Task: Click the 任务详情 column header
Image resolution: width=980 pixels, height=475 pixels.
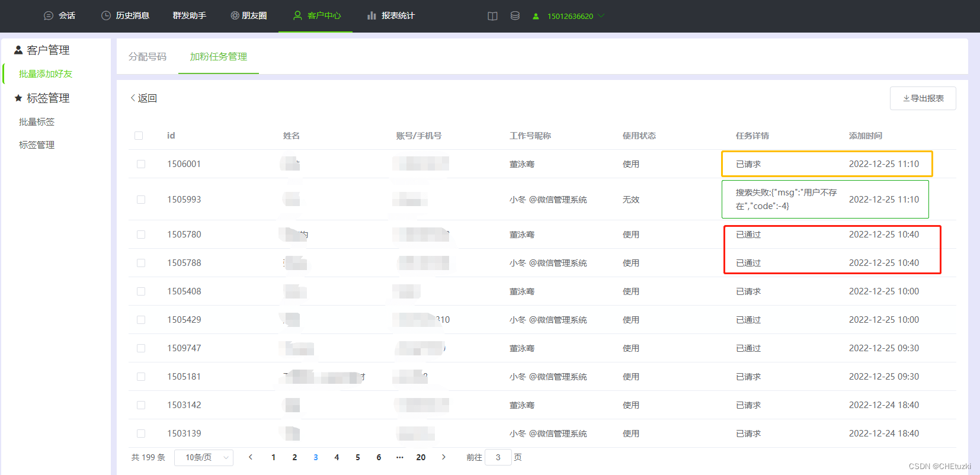Action: (x=752, y=136)
